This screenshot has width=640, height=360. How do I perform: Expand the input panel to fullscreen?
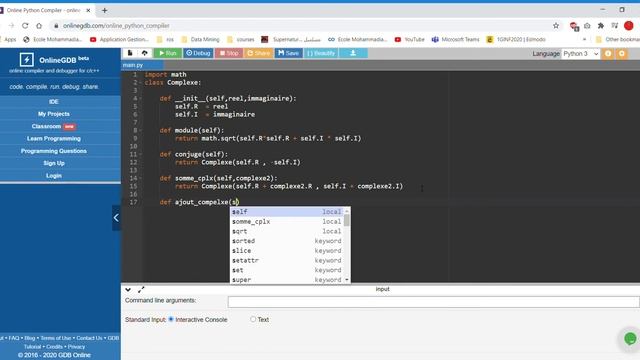click(141, 289)
